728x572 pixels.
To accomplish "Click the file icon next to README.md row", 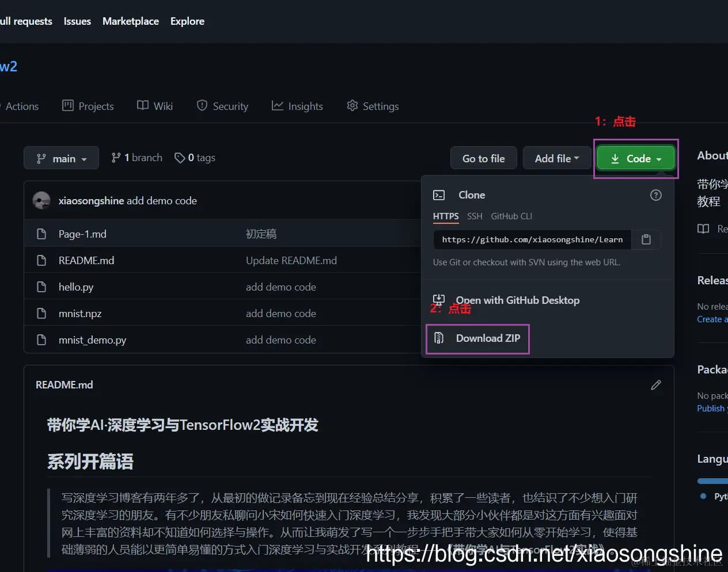I will tap(41, 261).
